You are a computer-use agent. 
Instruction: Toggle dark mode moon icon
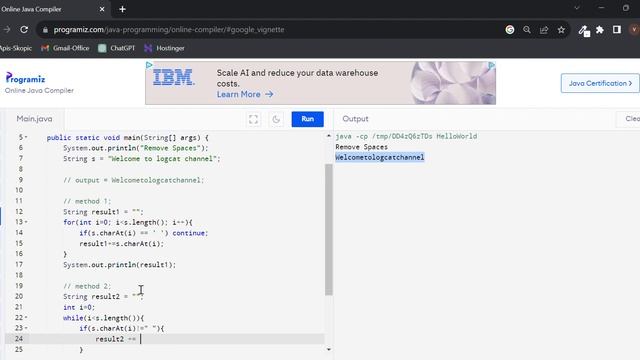276,119
